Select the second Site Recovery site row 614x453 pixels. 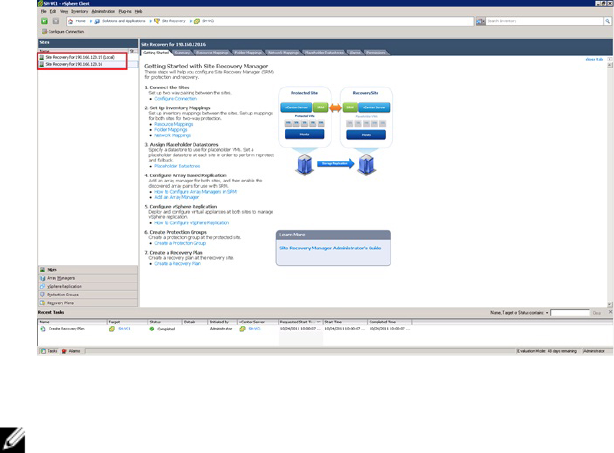click(88, 64)
